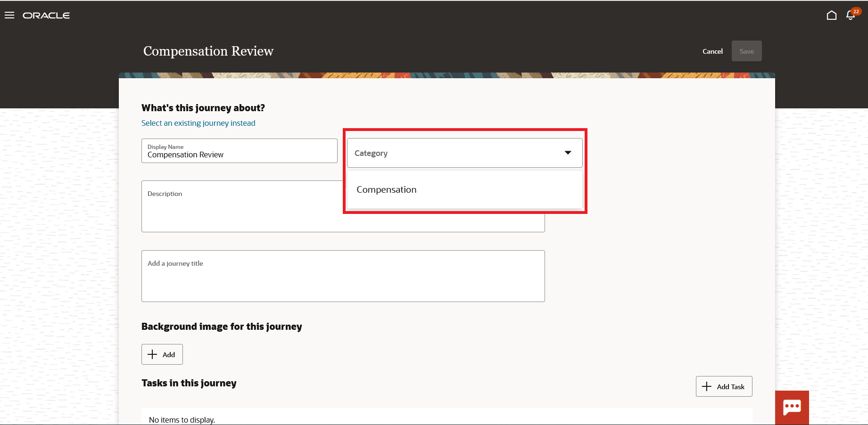Add a background image for the journey
Screen dimensions: 868x425
(x=162, y=354)
